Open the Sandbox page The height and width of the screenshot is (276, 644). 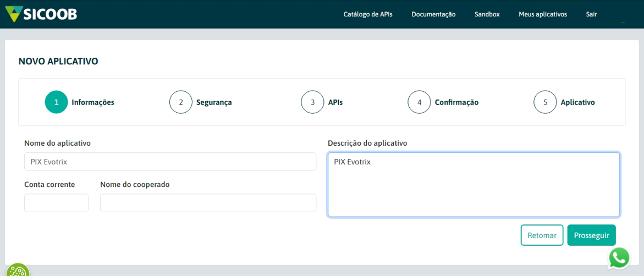(x=487, y=14)
